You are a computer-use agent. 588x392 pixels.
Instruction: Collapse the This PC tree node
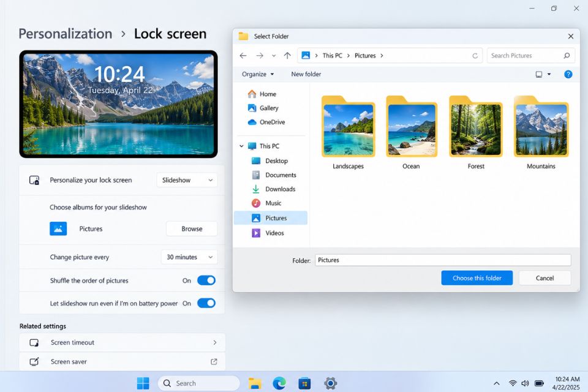[x=241, y=146]
